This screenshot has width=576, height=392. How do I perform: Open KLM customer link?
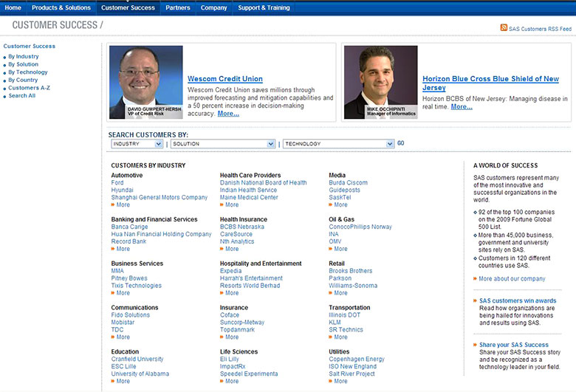click(335, 322)
